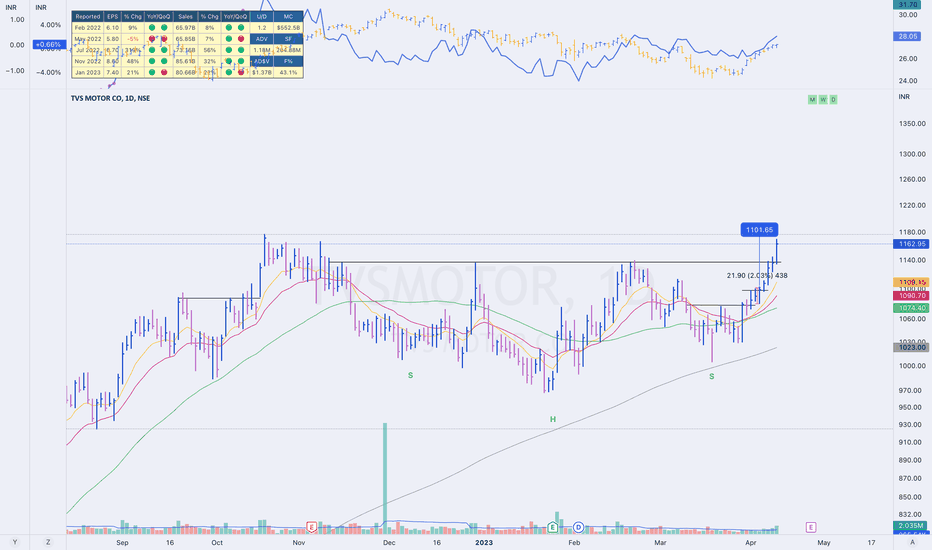Click the 'ADV' header cell
The height and width of the screenshot is (550, 932).
(x=262, y=39)
